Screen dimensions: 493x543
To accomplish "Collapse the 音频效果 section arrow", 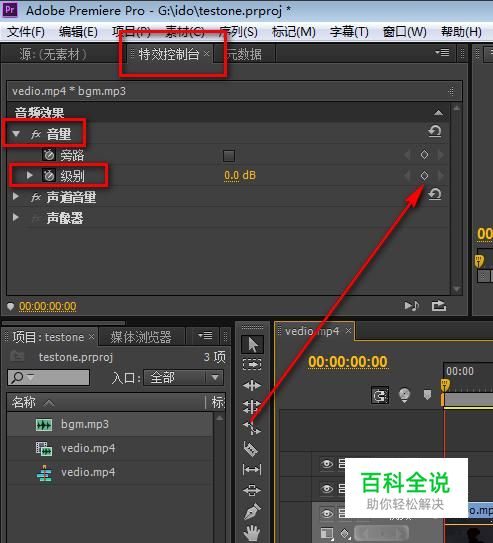I will (x=438, y=113).
